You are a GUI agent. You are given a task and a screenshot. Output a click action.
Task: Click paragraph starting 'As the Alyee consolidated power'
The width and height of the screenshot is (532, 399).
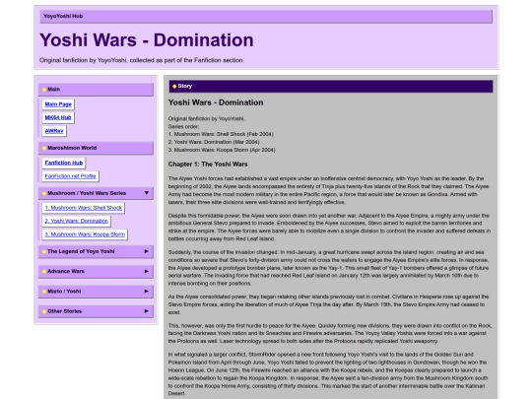pyautogui.click(x=328, y=304)
